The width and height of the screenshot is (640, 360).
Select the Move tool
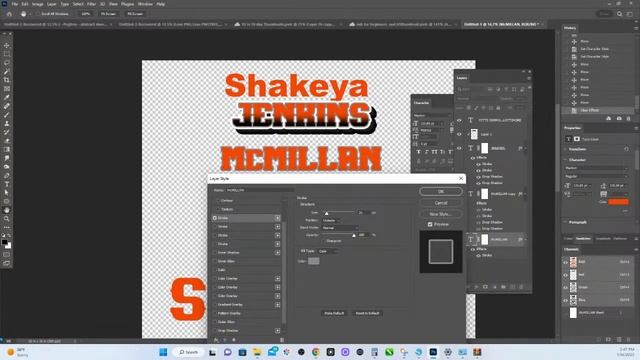7,45
